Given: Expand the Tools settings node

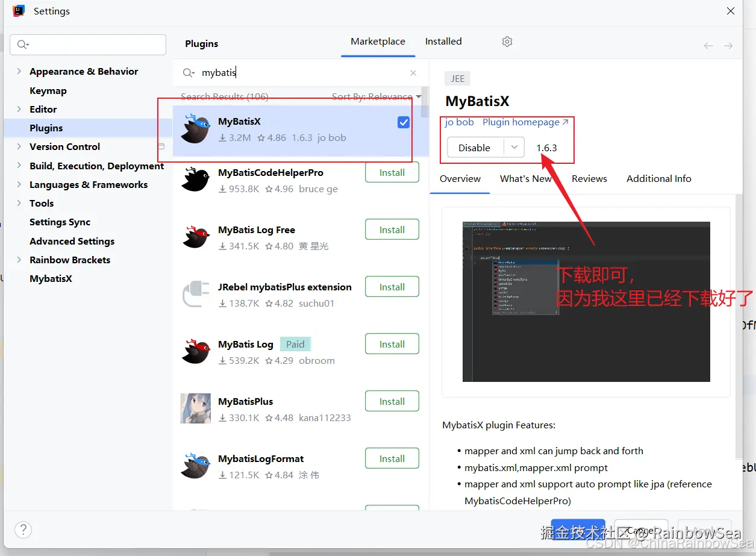Looking at the screenshot, I should coord(19,203).
